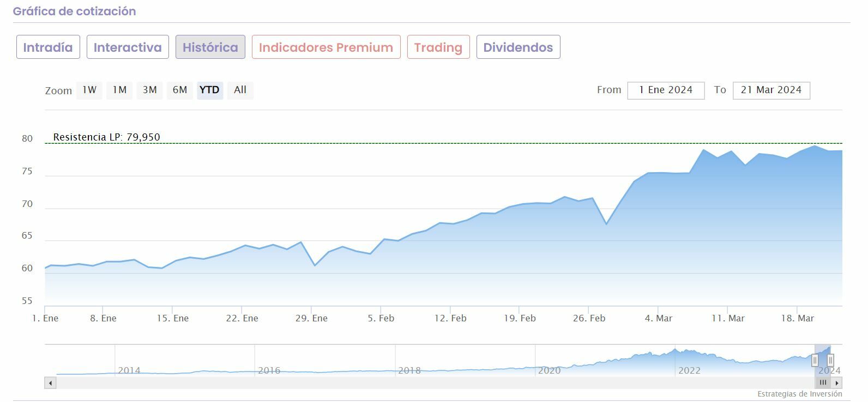Switch zoom to 6M

coord(180,90)
